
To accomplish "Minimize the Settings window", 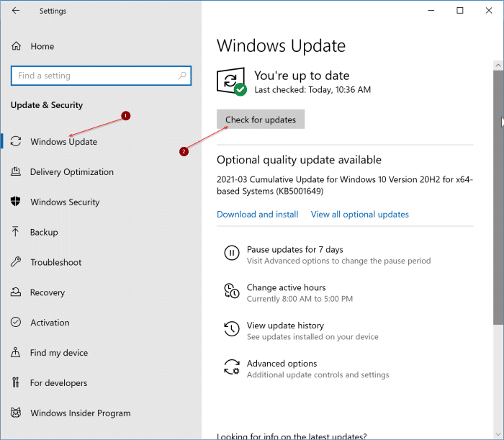I will (x=431, y=11).
